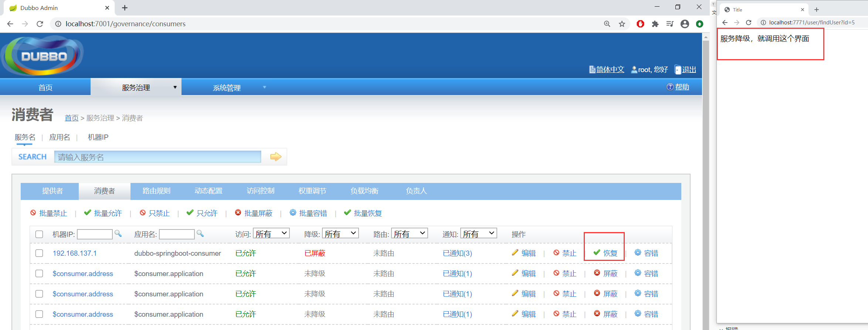Reload the page in the Title browser window

(x=749, y=23)
